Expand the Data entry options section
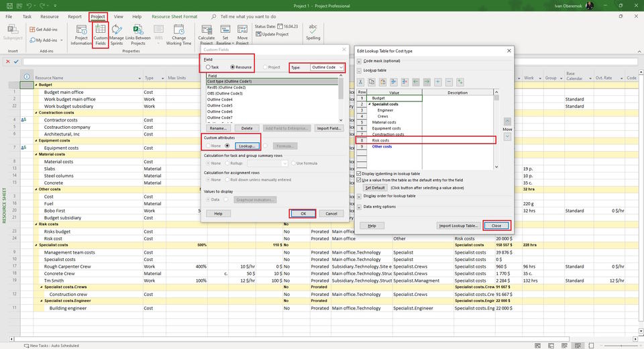Image resolution: width=644 pixels, height=349 pixels. coord(359,207)
